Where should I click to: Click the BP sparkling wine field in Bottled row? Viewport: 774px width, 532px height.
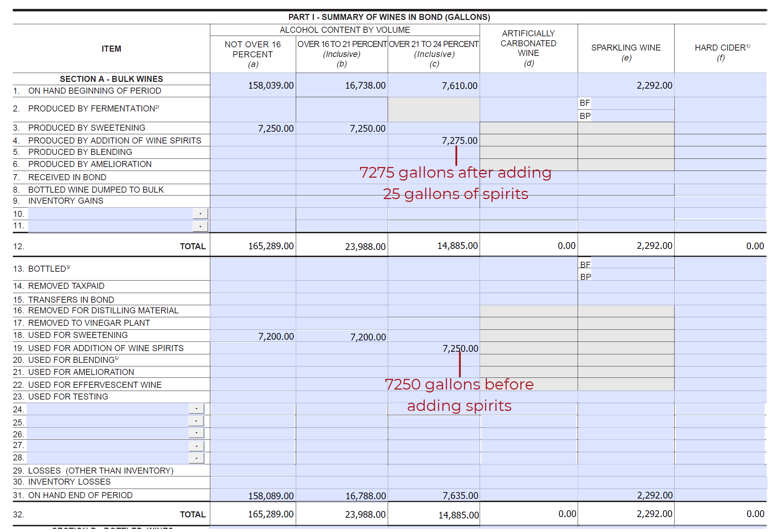[x=633, y=274]
